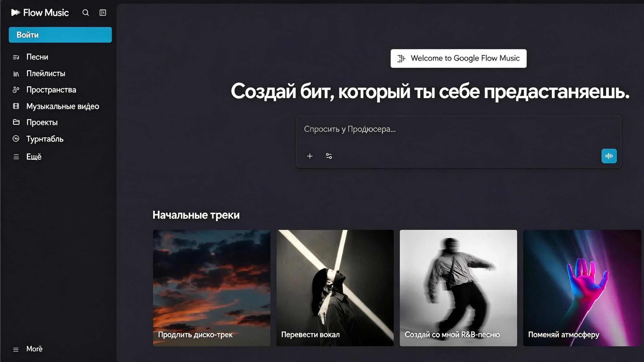Viewport: 644px width, 362px height.
Task: Click the Песни music list icon
Action: 16,57
